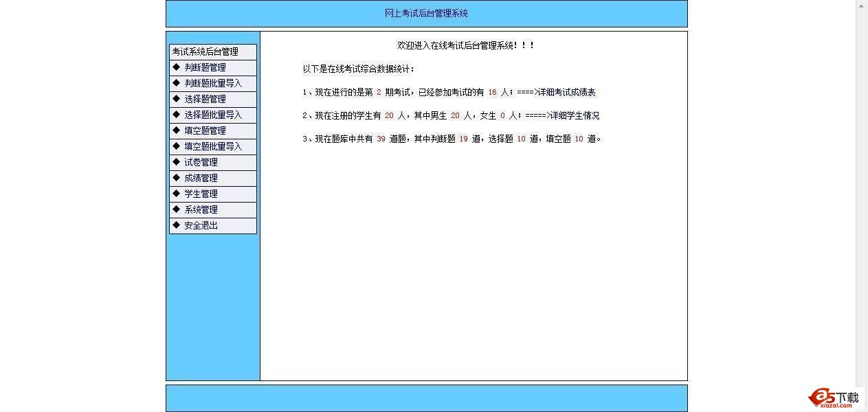Image resolution: width=868 pixels, height=412 pixels.
Task: Open 详细考试成绩表 detailed score link
Action: [573, 91]
